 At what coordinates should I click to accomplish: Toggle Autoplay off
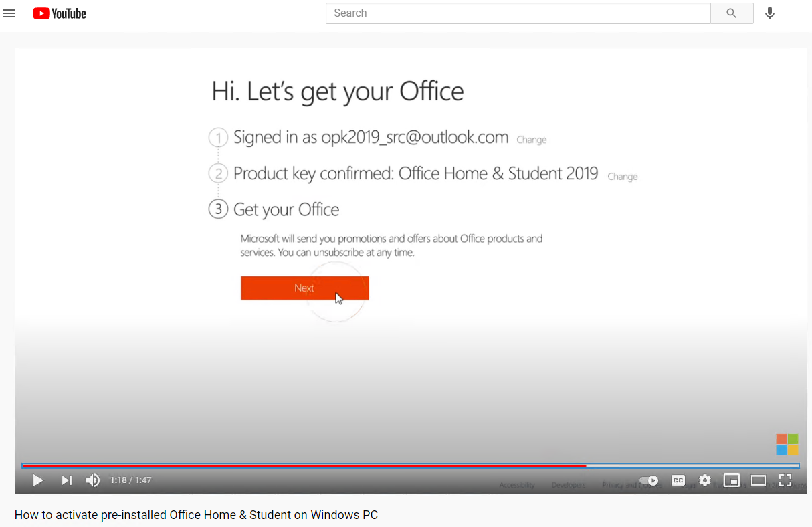(x=647, y=480)
